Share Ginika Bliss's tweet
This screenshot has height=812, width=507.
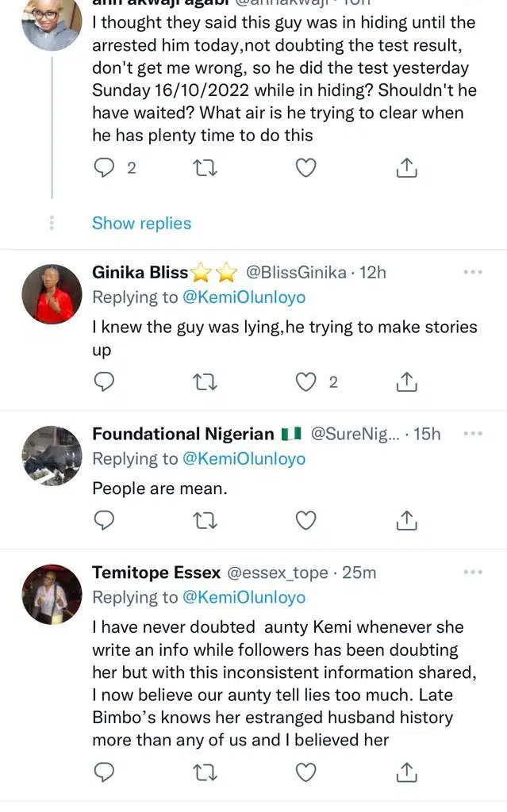[x=405, y=382]
